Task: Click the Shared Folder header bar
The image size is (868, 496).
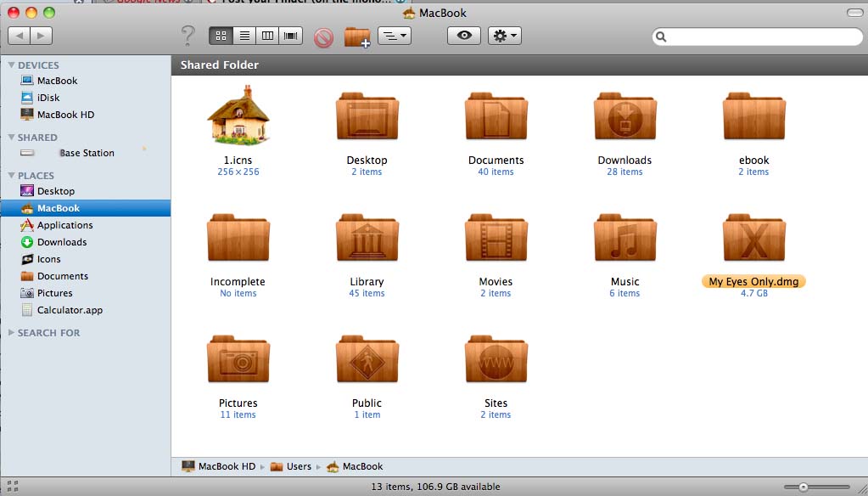Action: tap(519, 65)
